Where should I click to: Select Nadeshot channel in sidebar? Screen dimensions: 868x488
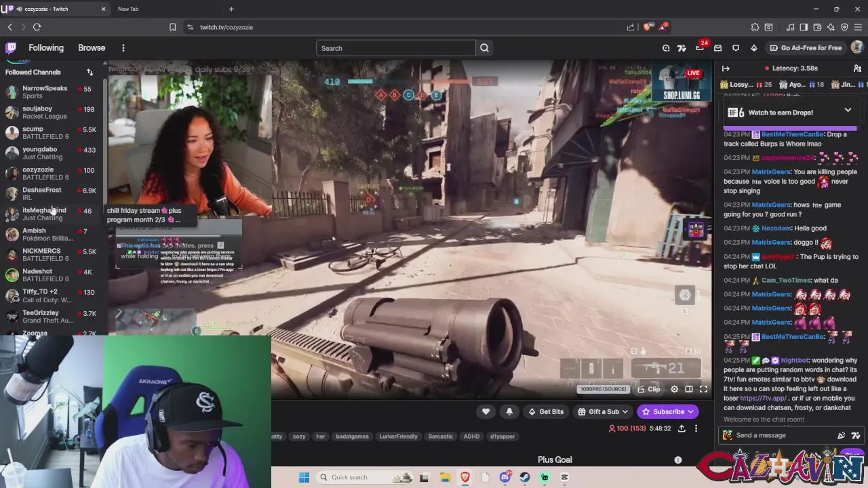tap(51, 275)
